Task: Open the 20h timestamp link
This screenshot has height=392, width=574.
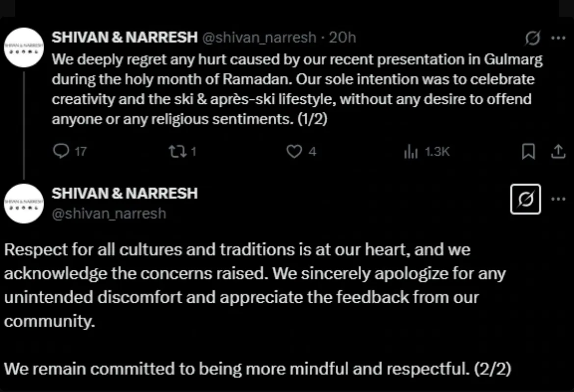Action: coord(342,38)
